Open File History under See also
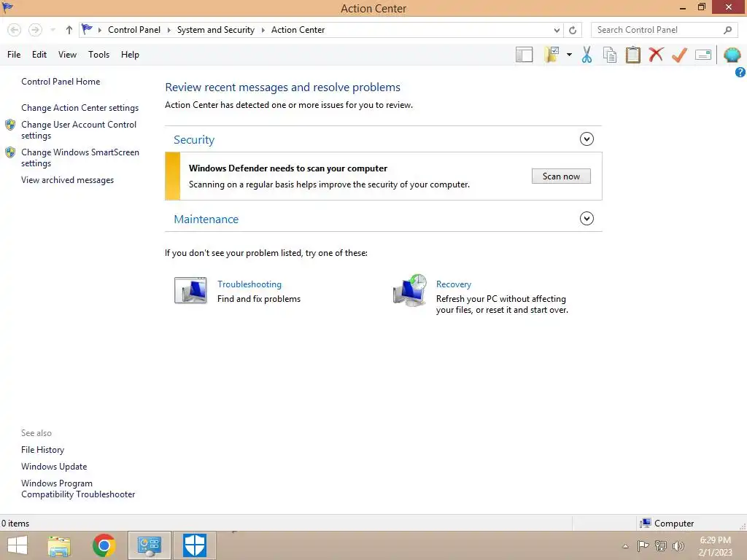Image resolution: width=747 pixels, height=560 pixels. (x=42, y=449)
